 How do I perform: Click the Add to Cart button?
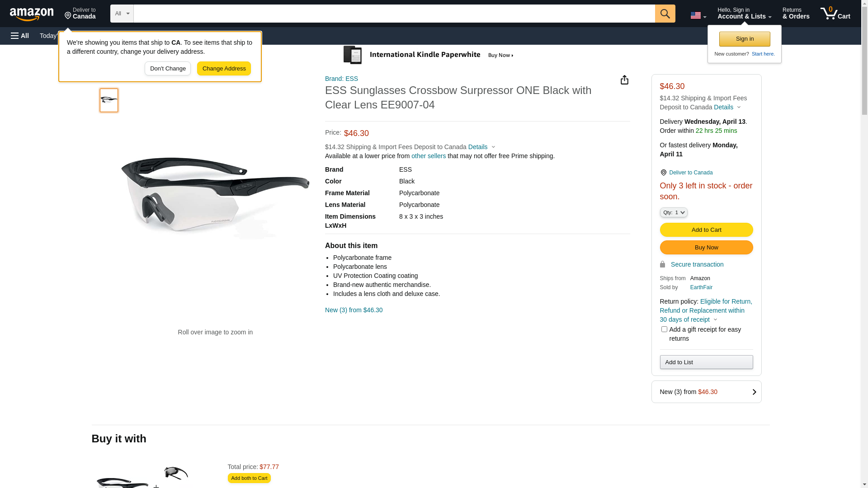pyautogui.click(x=706, y=230)
